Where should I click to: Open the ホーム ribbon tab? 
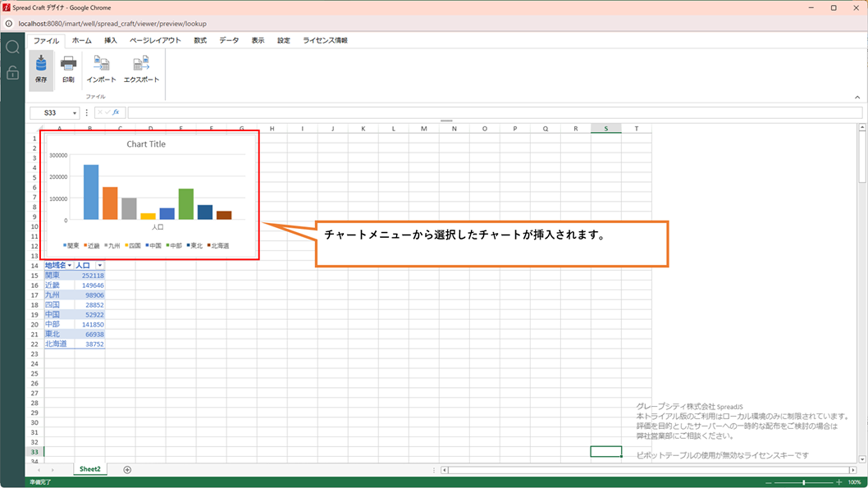coord(82,41)
